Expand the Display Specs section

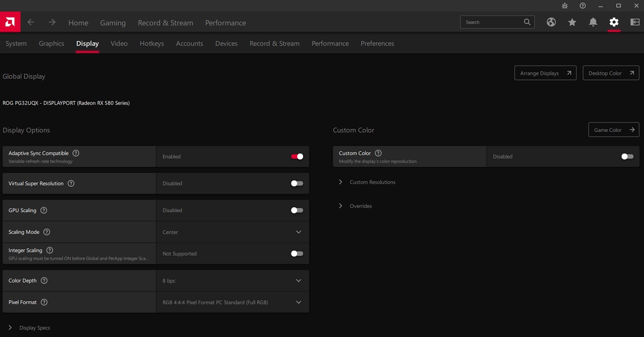click(29, 328)
